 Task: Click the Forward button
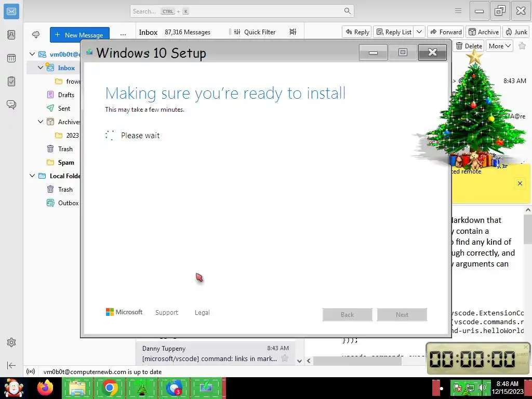coord(445,32)
